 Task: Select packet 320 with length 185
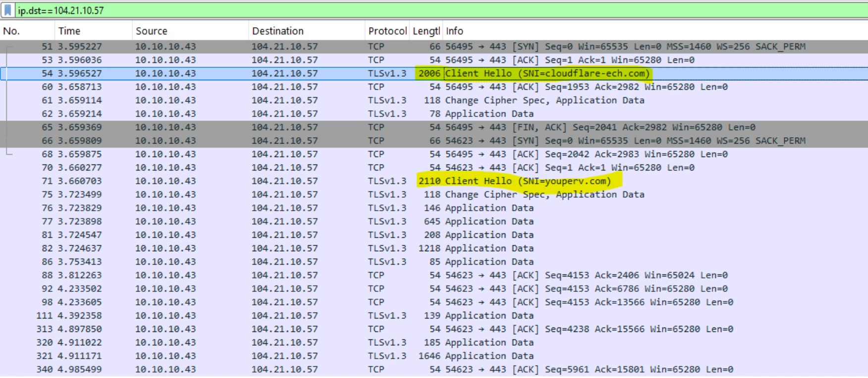(434, 342)
